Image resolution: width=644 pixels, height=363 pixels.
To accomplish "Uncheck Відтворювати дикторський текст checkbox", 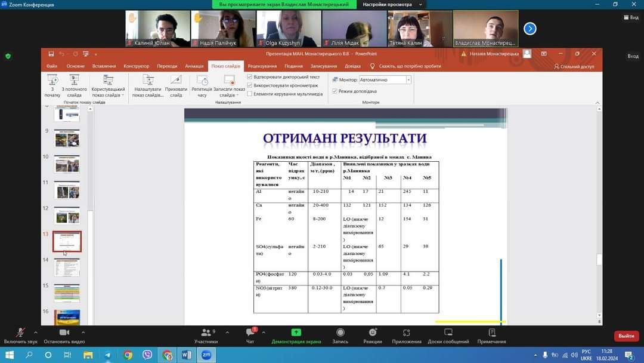I will [x=250, y=77].
